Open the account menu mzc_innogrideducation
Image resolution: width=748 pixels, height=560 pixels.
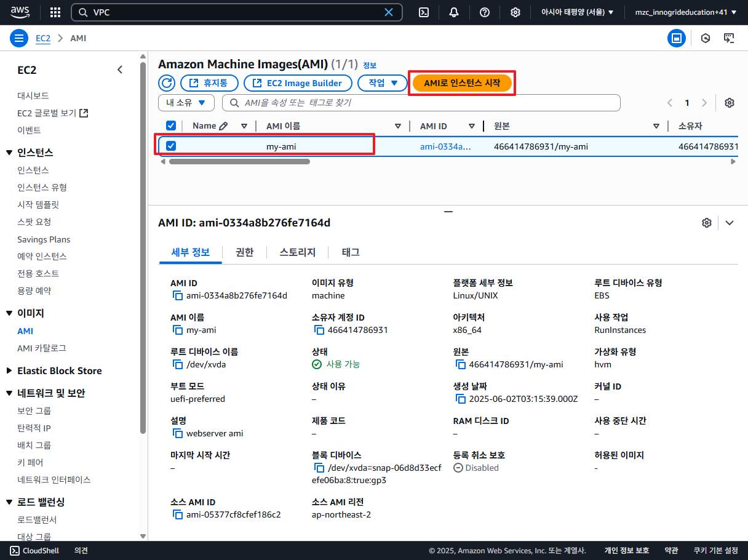tap(685, 12)
